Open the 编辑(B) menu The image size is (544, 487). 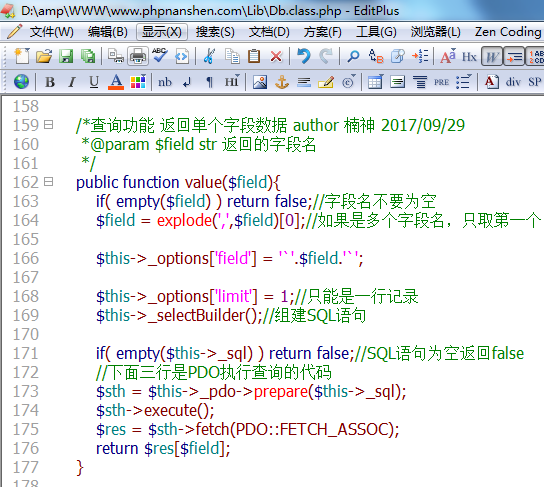click(x=108, y=32)
